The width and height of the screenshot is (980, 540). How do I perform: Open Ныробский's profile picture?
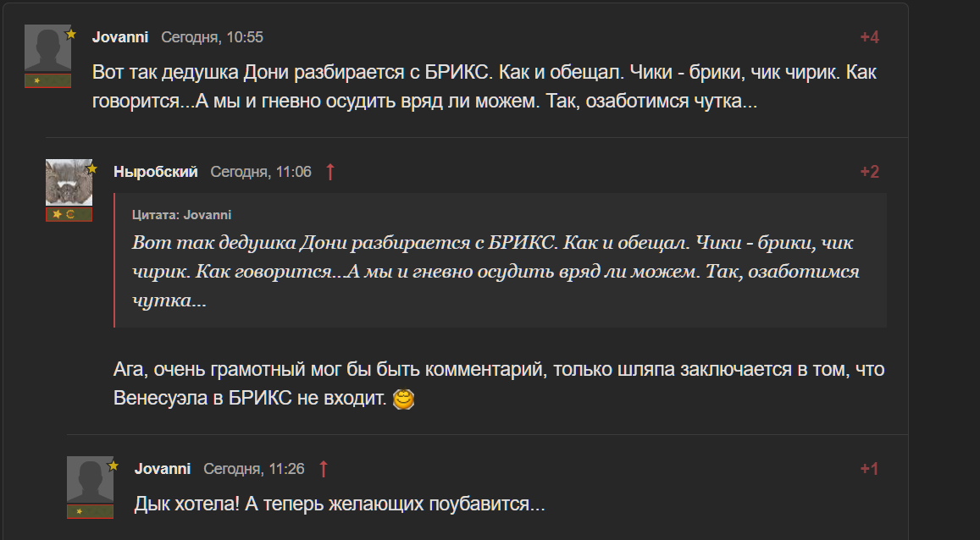point(69,182)
